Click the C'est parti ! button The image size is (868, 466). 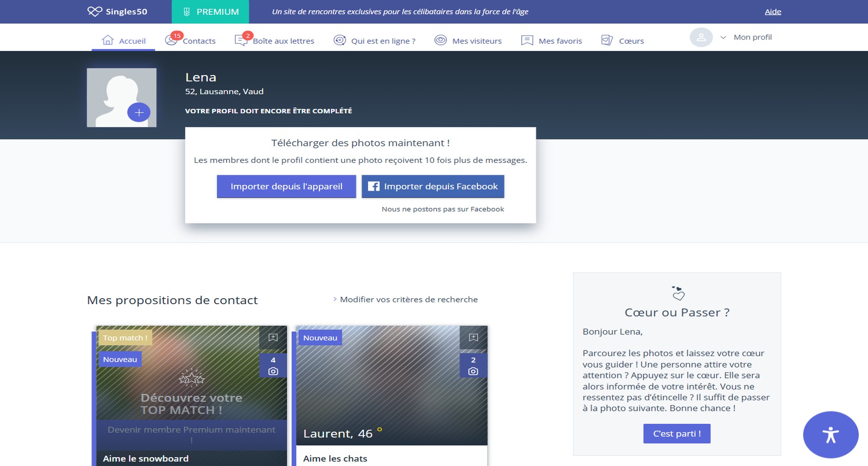[677, 434]
